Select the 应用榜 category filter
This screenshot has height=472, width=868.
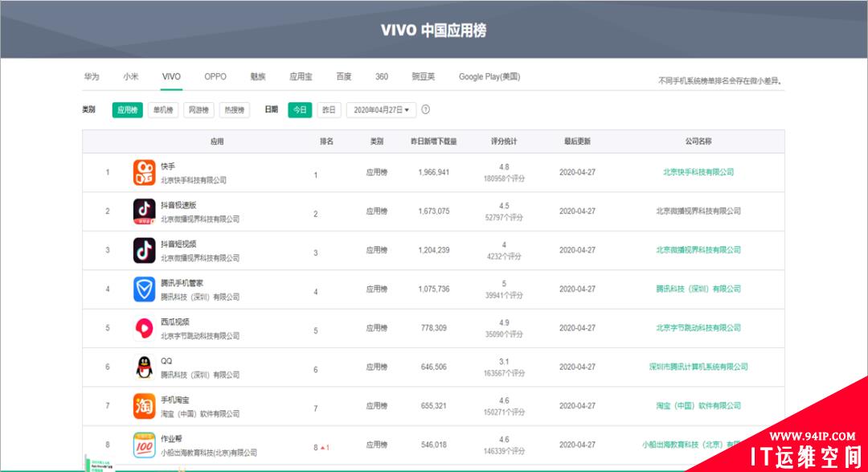pos(127,109)
